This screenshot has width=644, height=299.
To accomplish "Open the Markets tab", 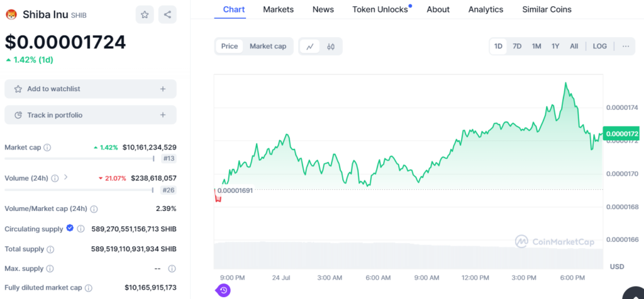I will coord(279,9).
